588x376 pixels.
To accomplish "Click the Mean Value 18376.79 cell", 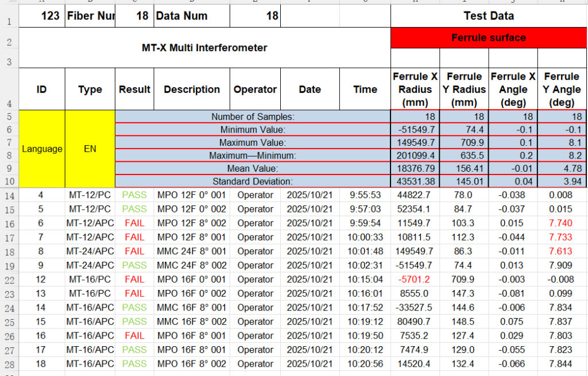I will point(415,169).
